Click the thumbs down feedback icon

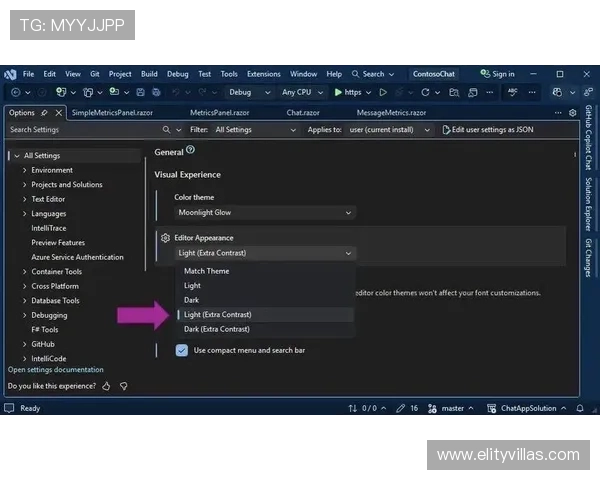click(124, 385)
